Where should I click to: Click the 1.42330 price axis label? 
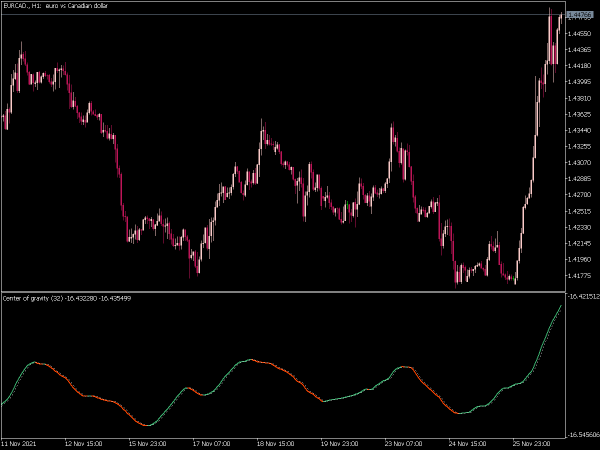click(x=579, y=227)
